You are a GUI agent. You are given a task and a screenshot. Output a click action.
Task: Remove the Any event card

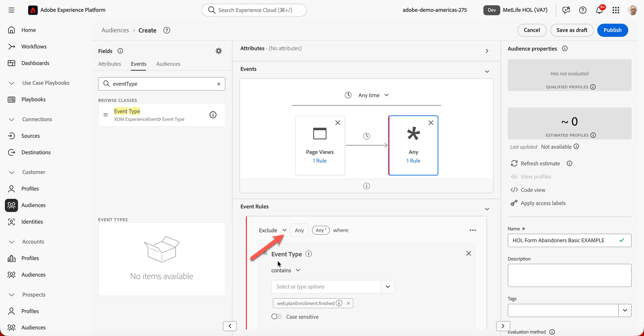click(x=431, y=123)
